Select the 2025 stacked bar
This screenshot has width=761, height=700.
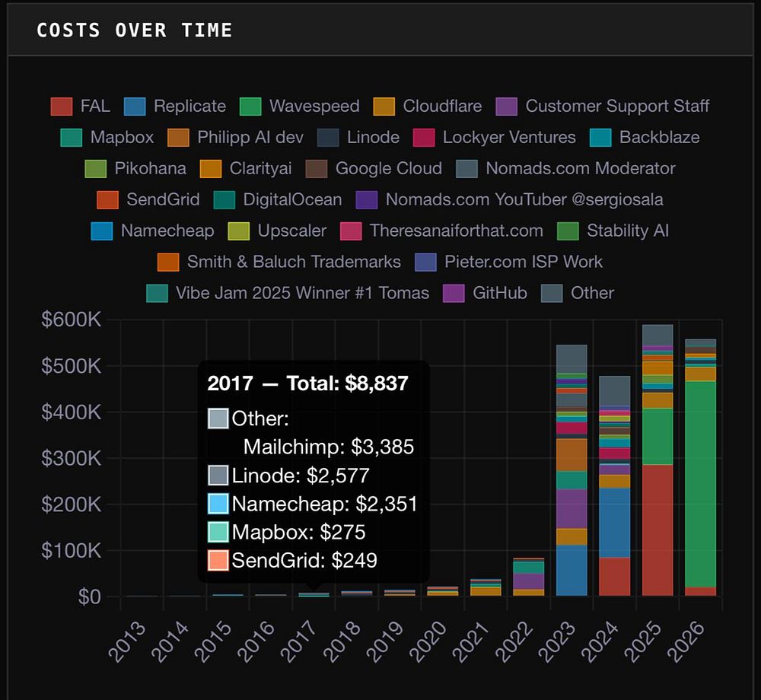658,460
